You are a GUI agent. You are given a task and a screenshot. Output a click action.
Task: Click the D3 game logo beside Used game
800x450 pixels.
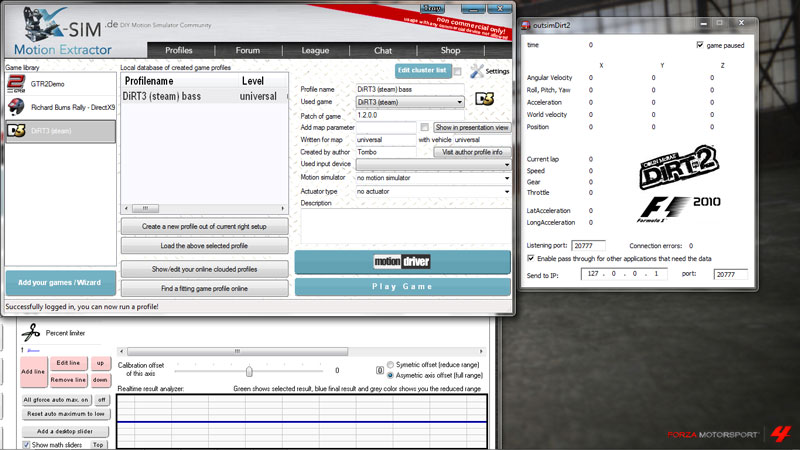click(x=484, y=100)
